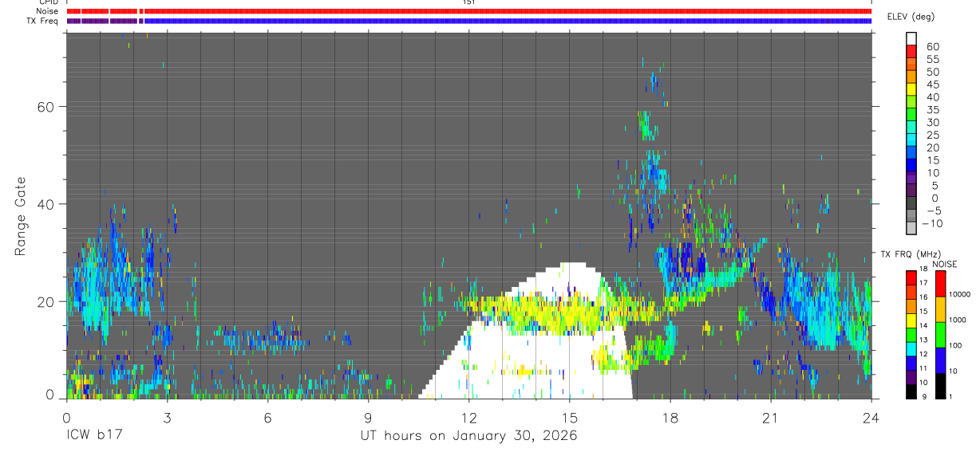Click the ELEV swatch between 50 and 55
The width and height of the screenshot is (980, 452).
[911, 65]
